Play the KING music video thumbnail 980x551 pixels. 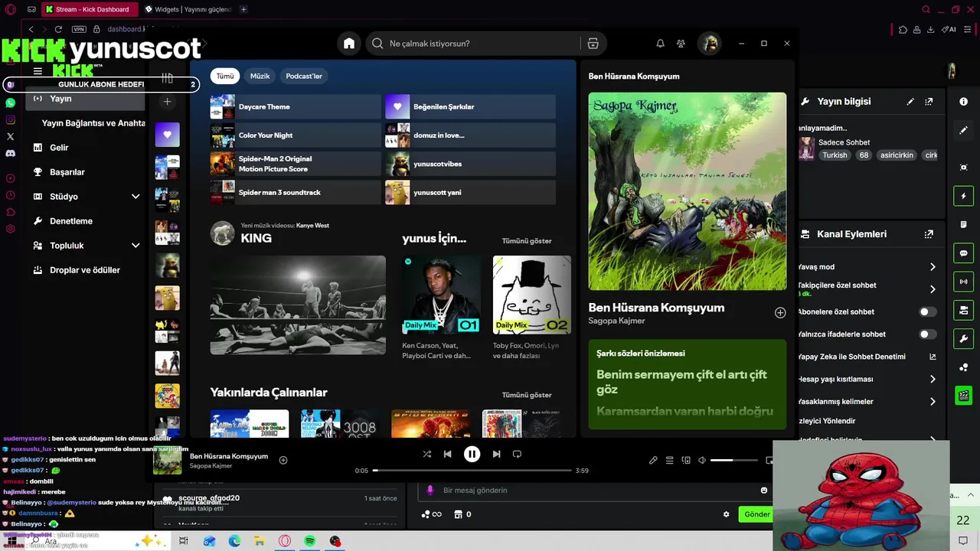pos(298,305)
